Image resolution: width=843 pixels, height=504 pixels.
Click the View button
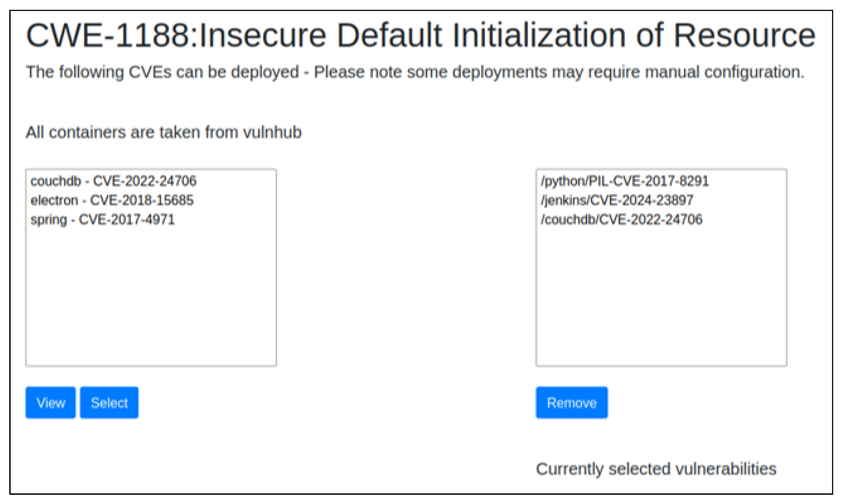[51, 403]
